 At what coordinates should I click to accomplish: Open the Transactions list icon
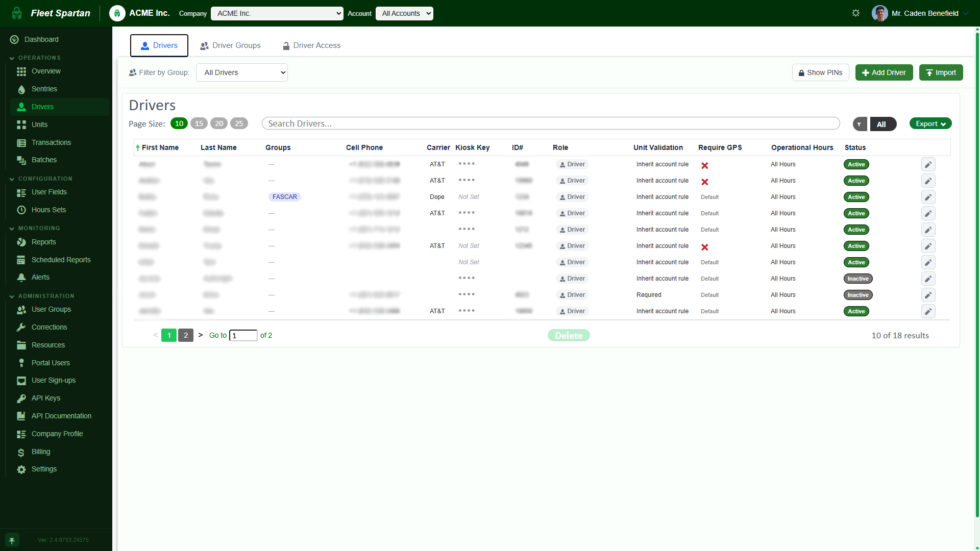point(21,143)
